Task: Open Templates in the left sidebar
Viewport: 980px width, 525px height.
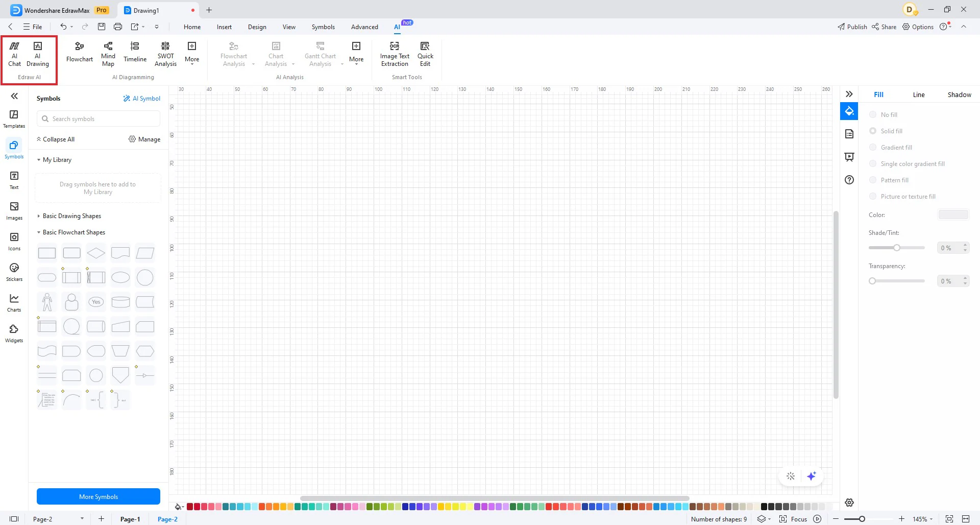Action: [x=14, y=118]
